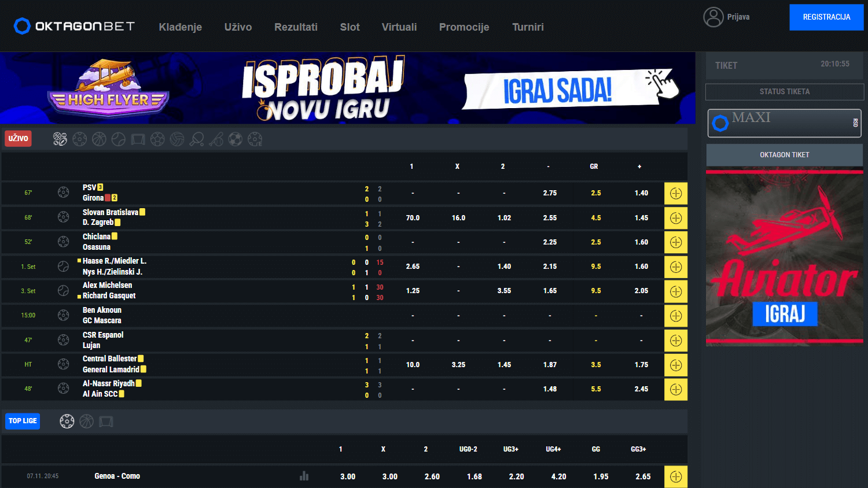Select basketball icon in Top Lige bar
This screenshot has width=868, height=488.
pyautogui.click(x=87, y=422)
